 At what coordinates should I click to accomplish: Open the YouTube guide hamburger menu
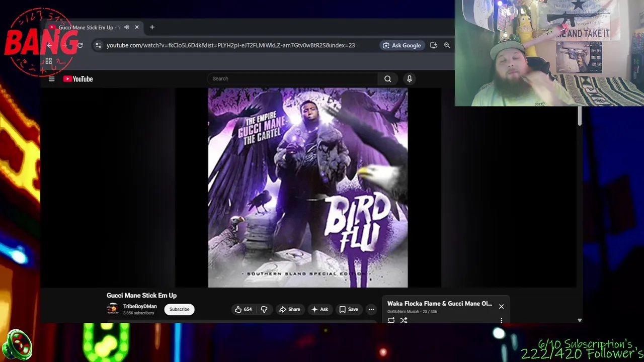[51, 79]
